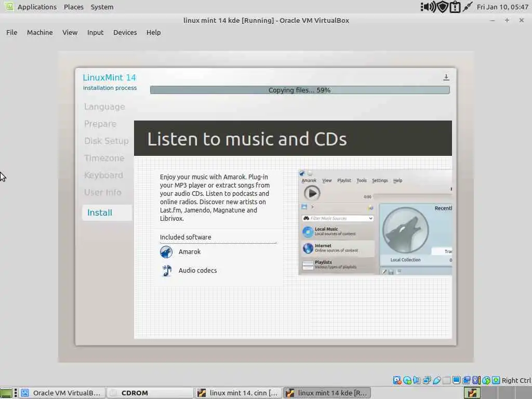Click the 'Included software' label

[x=185, y=237]
